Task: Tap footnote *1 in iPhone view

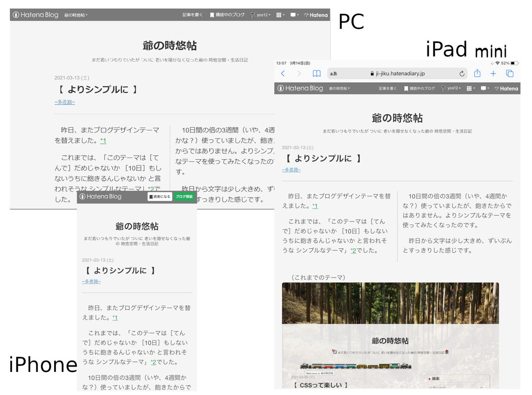Action: [x=115, y=318]
